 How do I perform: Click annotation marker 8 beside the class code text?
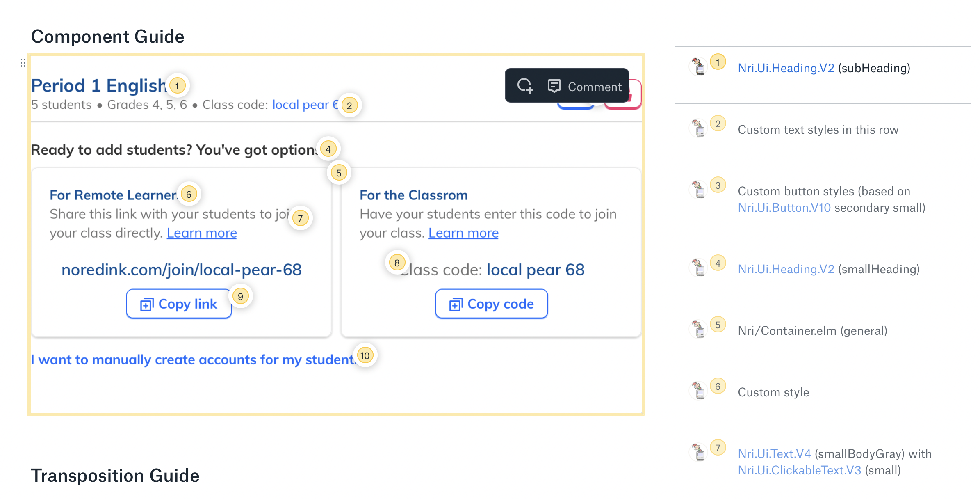pyautogui.click(x=397, y=263)
